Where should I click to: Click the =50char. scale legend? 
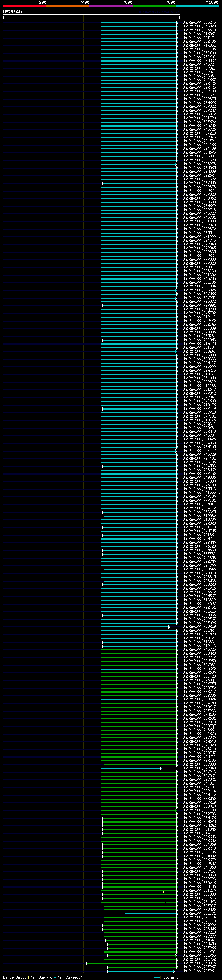[165, 977]
